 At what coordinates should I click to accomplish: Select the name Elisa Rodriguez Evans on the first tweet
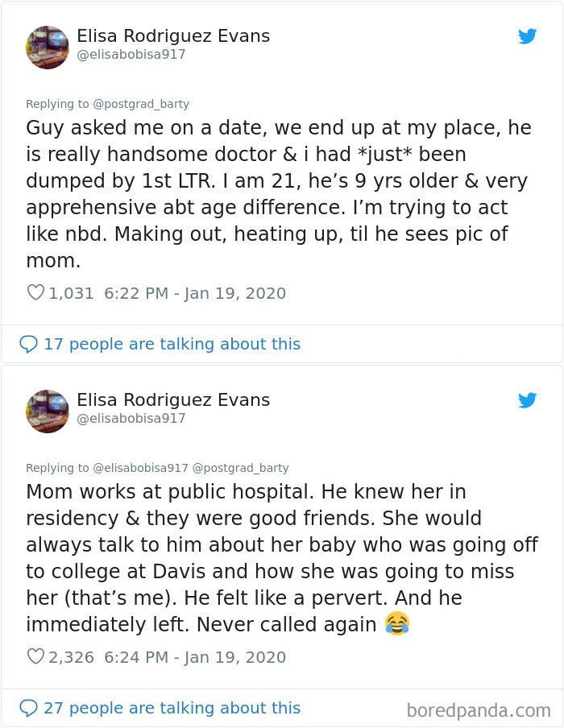tap(173, 35)
